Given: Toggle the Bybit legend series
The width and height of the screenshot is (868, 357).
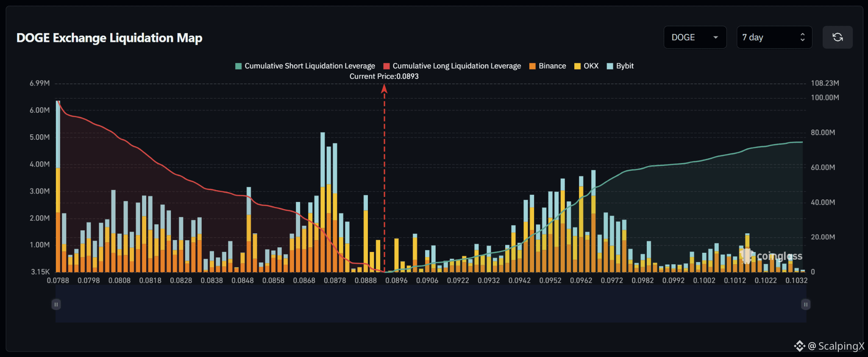Looking at the screenshot, I should coord(620,66).
